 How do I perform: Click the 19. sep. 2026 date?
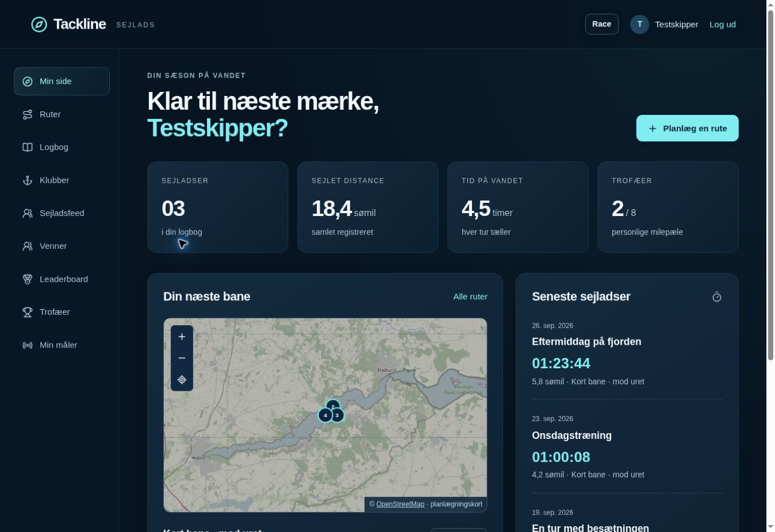coord(553,512)
